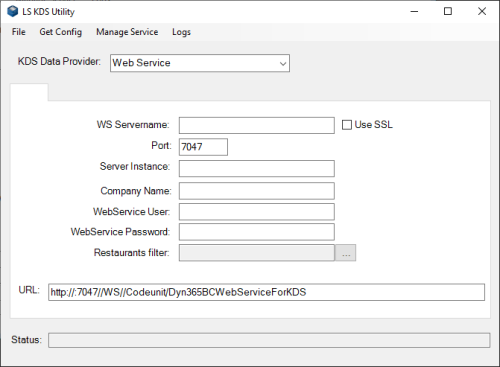The image size is (500, 367).
Task: Click the LS KDS Utility app icon
Action: click(x=13, y=11)
